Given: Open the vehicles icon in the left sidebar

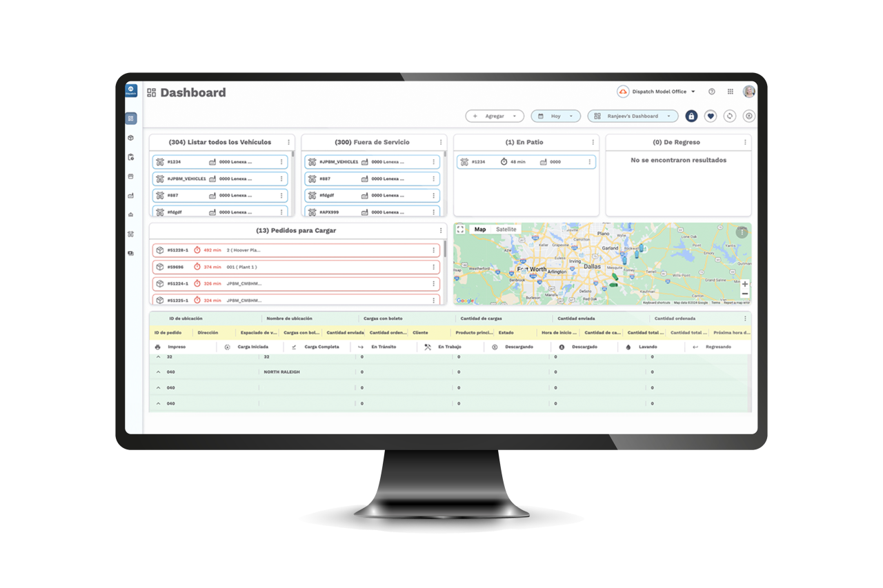Looking at the screenshot, I should tap(131, 195).
